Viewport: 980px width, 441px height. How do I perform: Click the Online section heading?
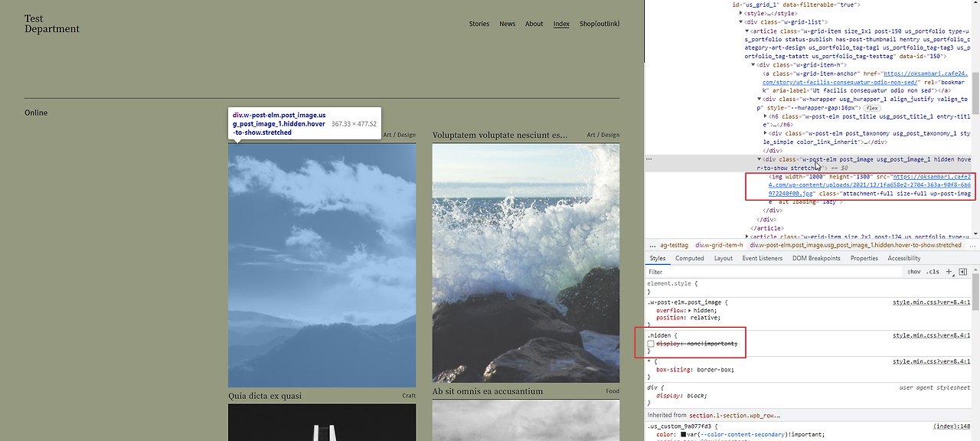click(x=36, y=113)
